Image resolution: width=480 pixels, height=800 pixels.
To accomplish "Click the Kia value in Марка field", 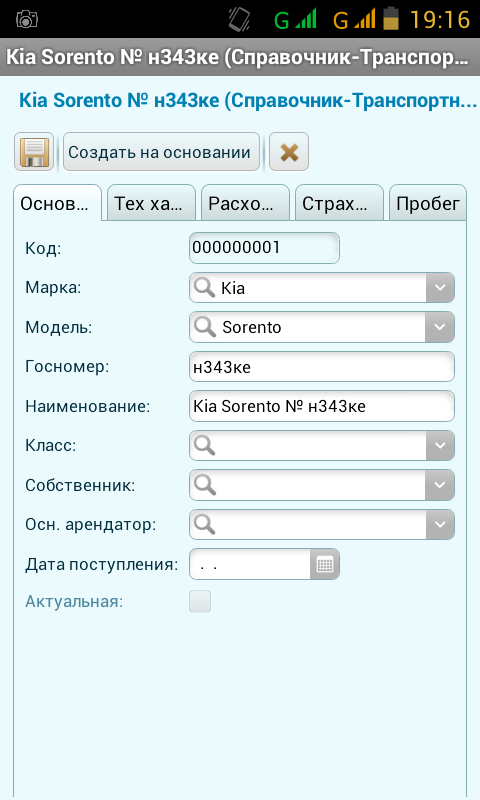I will point(233,288).
